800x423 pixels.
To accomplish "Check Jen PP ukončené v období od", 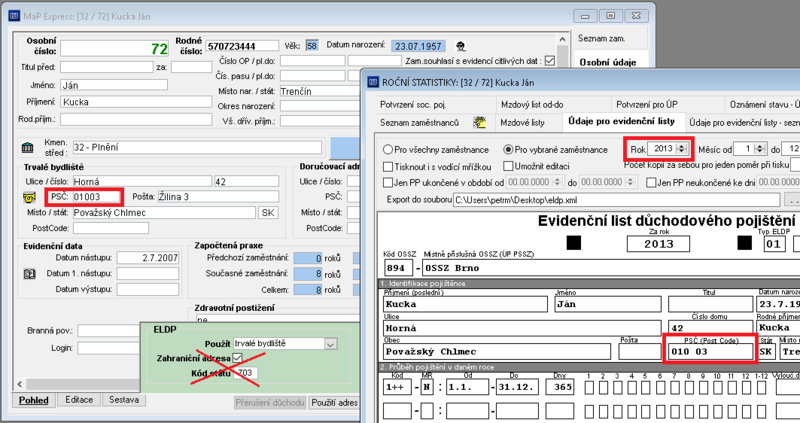I will (x=388, y=182).
